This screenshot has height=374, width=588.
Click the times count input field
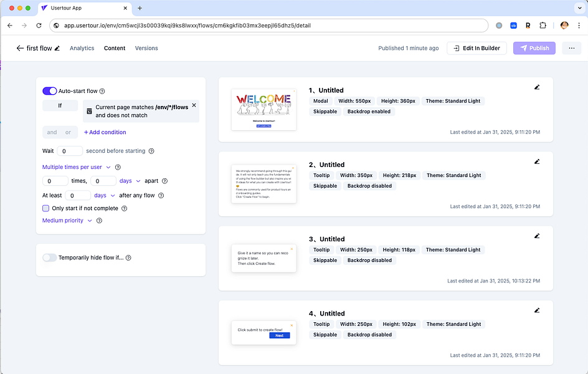coord(55,181)
